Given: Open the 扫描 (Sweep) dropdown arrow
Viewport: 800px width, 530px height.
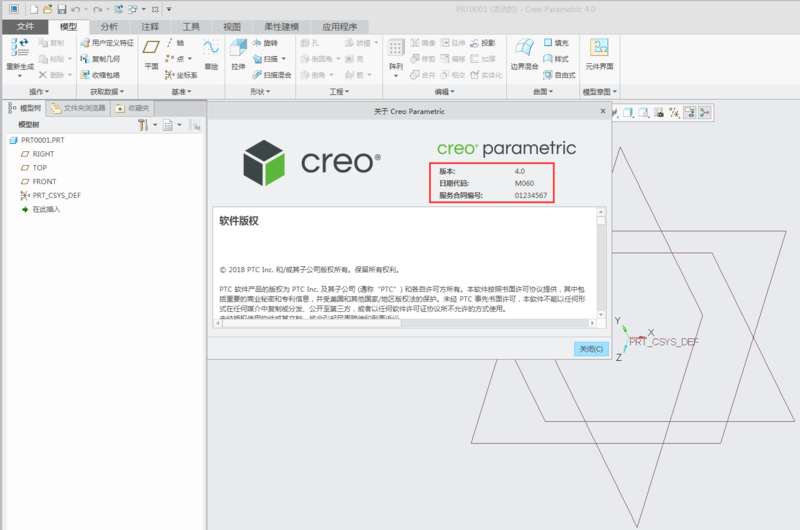Looking at the screenshot, I should pos(284,59).
